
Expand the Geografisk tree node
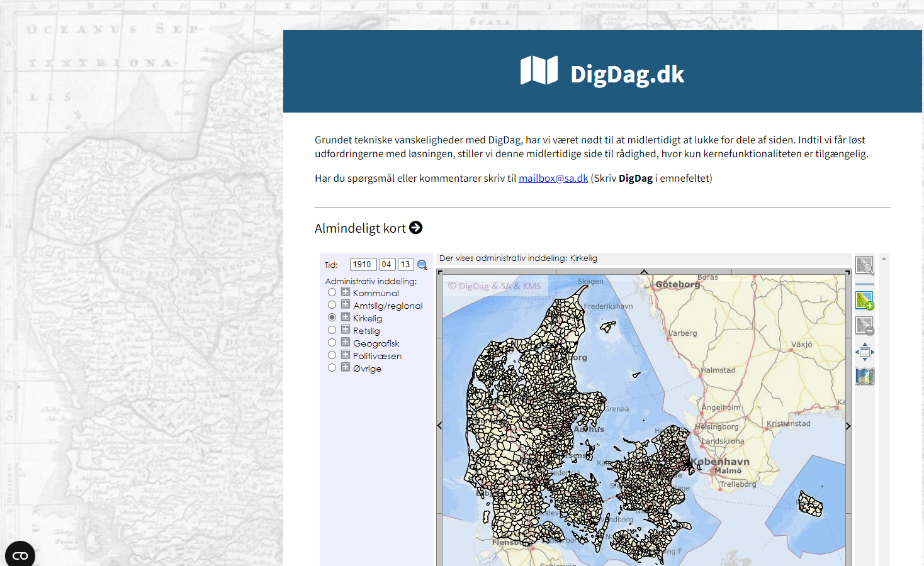click(x=346, y=342)
